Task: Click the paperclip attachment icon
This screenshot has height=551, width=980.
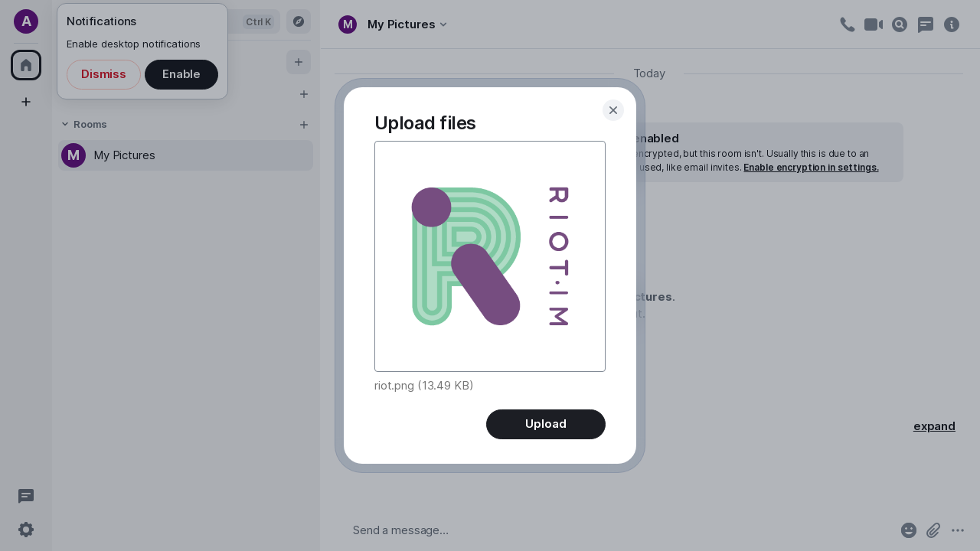Action: pos(933,530)
